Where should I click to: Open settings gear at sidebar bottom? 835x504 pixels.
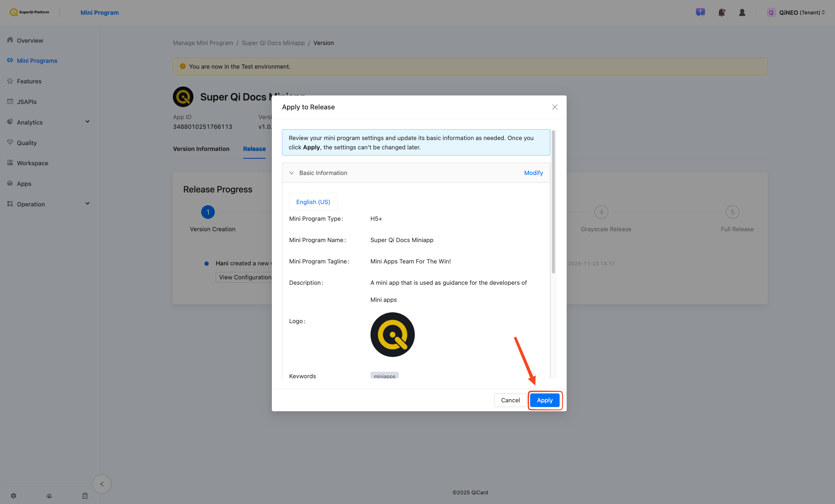point(14,496)
